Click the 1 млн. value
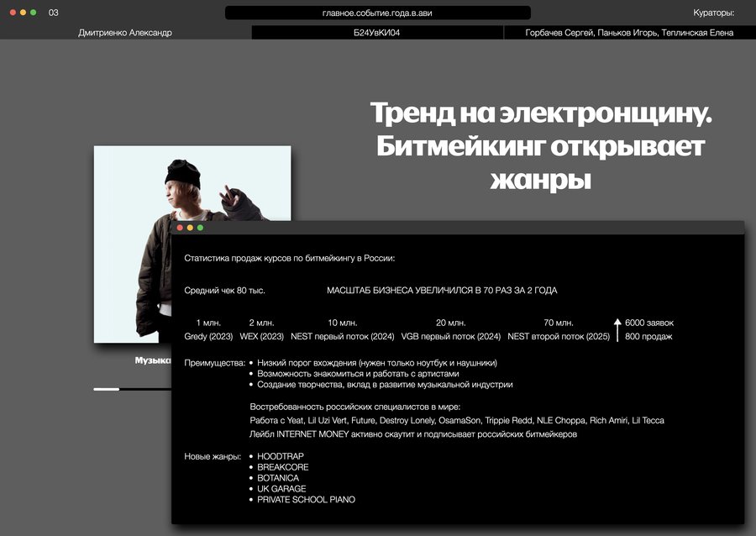 click(208, 323)
